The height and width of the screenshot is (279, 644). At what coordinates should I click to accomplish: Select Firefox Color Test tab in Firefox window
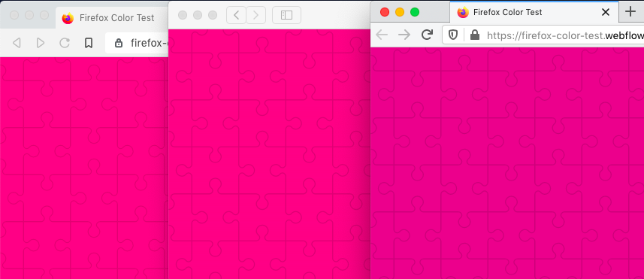534,12
